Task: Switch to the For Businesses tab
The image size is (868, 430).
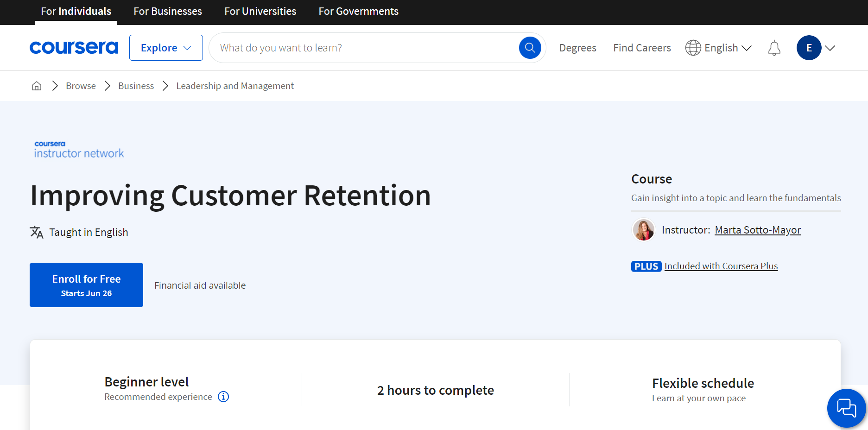Action: pos(168,12)
